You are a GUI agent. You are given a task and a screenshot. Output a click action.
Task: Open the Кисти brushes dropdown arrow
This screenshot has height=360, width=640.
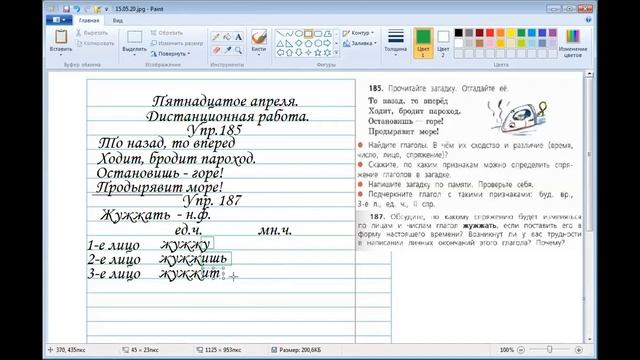(x=259, y=55)
